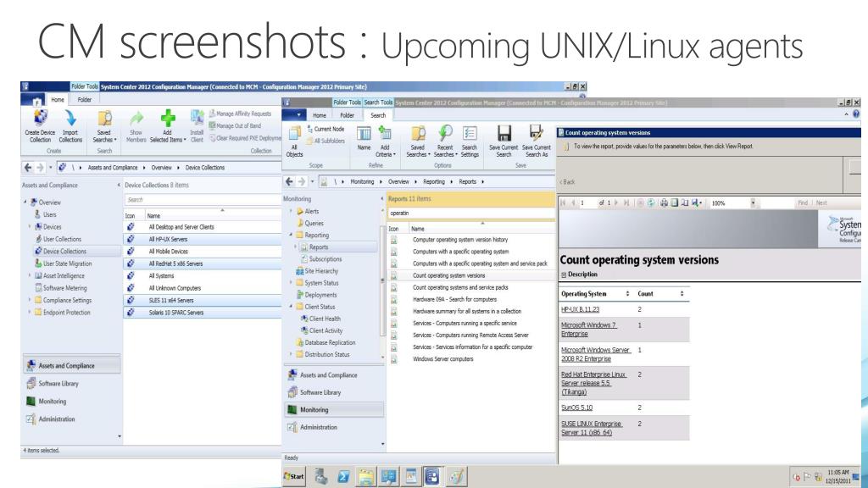Select Home tab in front window
The image size is (868, 488).
click(320, 115)
